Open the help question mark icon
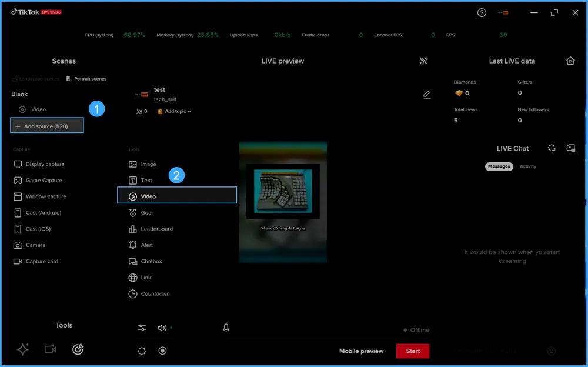588x367 pixels. [482, 12]
